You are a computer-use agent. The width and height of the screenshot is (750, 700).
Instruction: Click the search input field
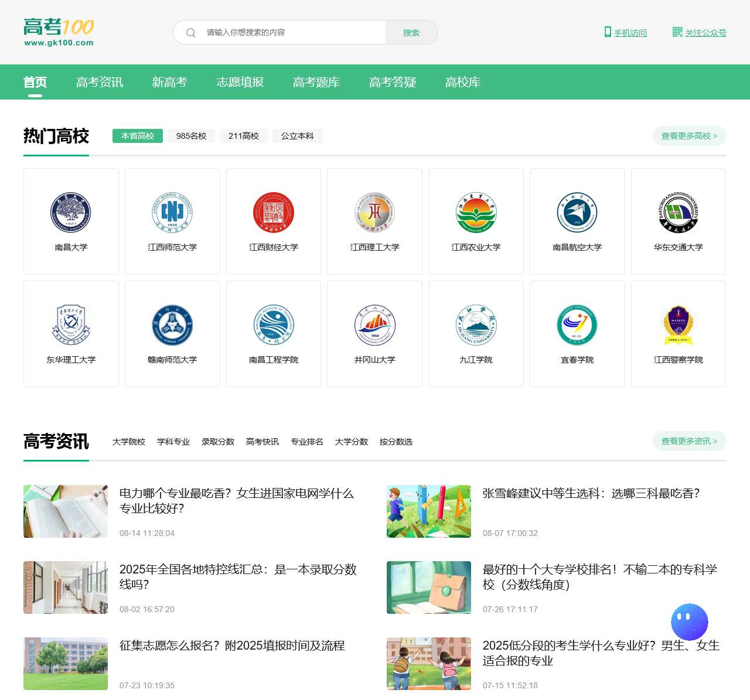[293, 32]
